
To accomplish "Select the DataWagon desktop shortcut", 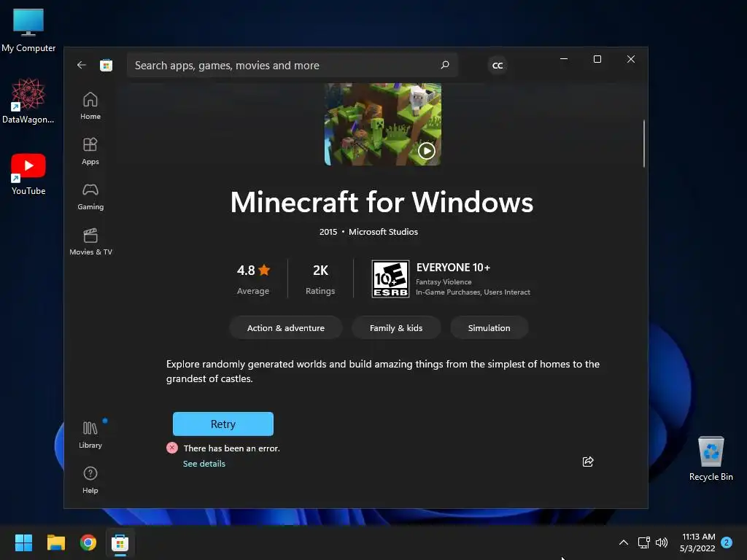I will 28,101.
